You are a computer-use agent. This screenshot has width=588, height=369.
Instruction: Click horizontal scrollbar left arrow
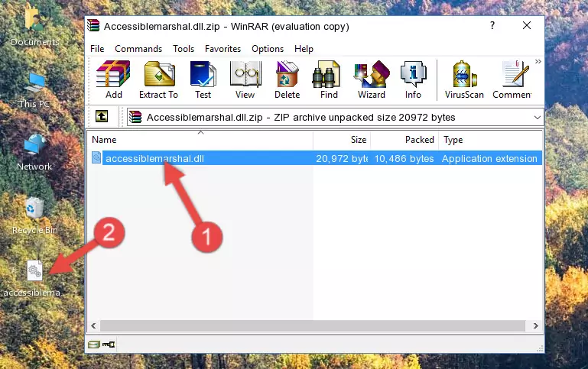point(93,326)
